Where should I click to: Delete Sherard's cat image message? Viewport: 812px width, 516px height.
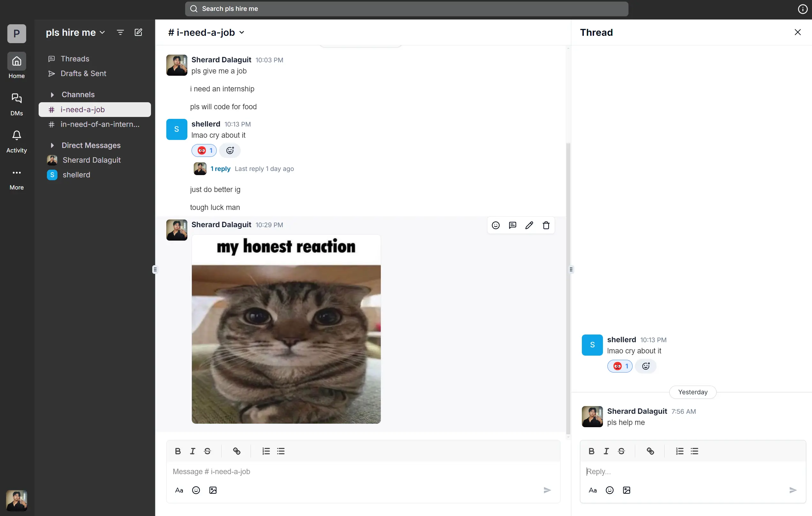[x=546, y=226]
